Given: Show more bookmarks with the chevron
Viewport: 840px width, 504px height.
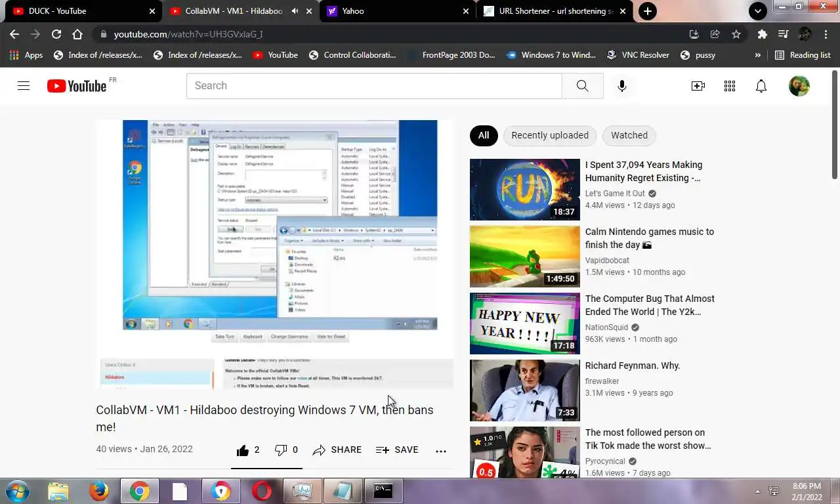Looking at the screenshot, I should [x=758, y=55].
